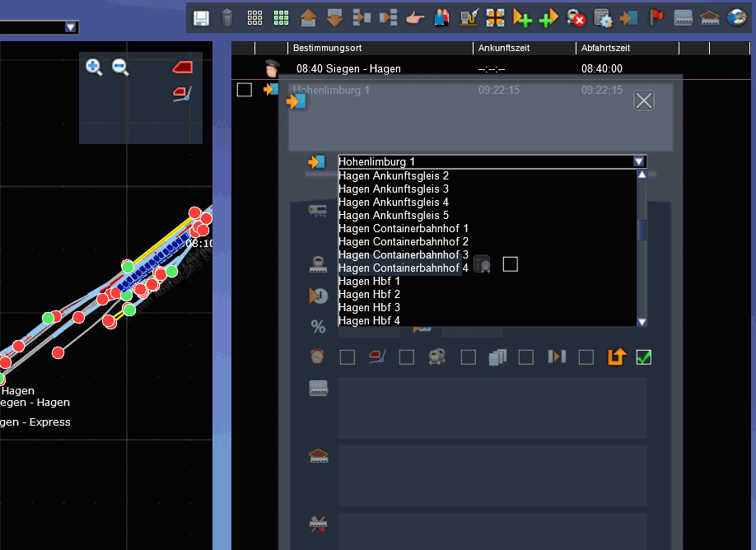
Task: Click the Abfahrtszeit column header
Action: tap(628, 48)
